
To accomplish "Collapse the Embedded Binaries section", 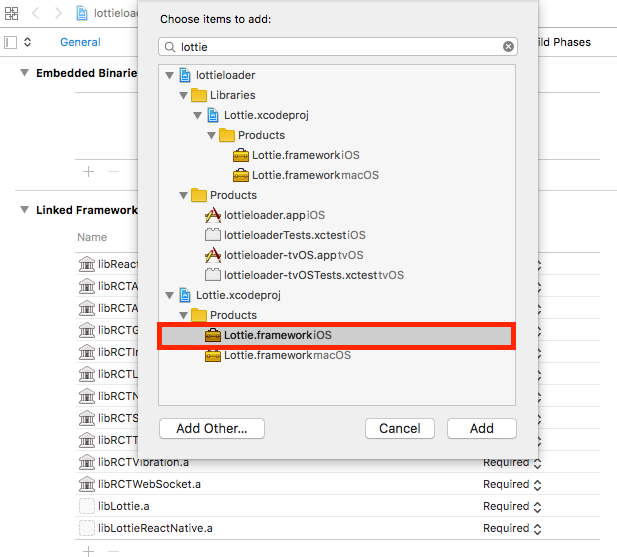I will [x=24, y=73].
